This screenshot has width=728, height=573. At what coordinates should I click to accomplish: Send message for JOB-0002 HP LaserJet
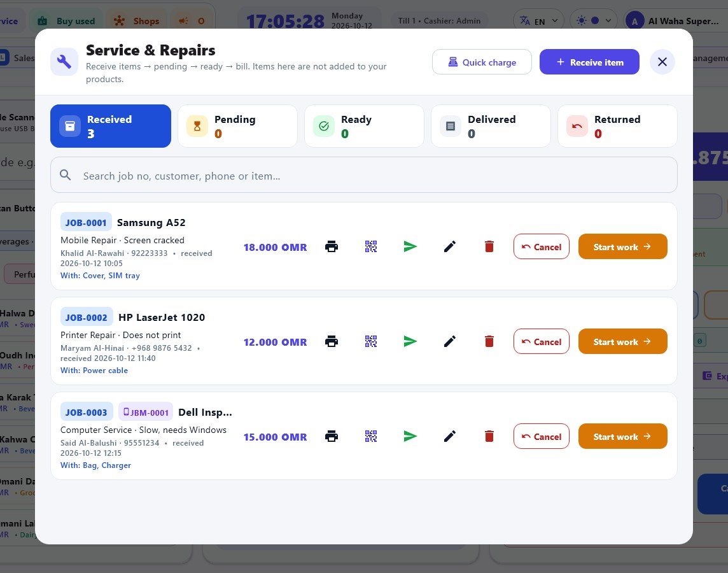pyautogui.click(x=410, y=342)
